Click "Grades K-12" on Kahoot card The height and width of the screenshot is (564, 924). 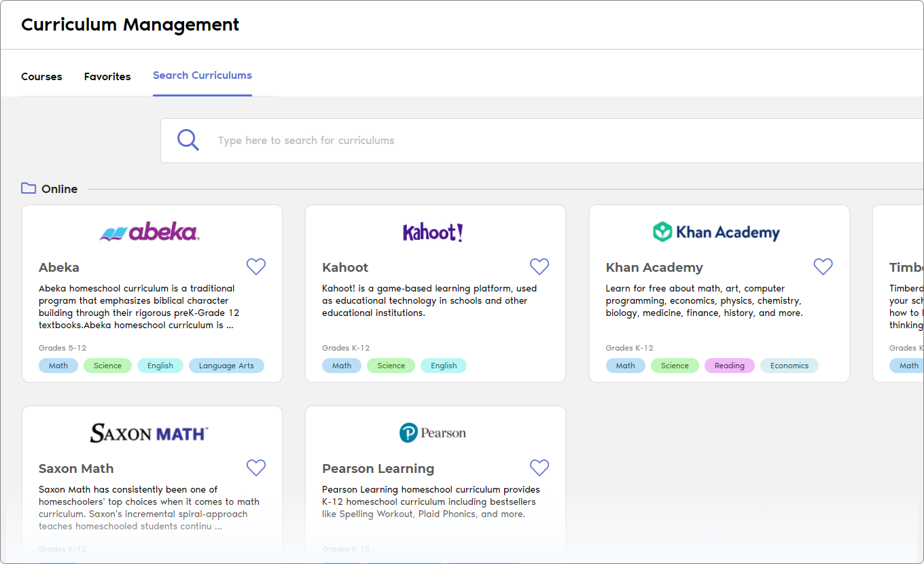(x=346, y=348)
